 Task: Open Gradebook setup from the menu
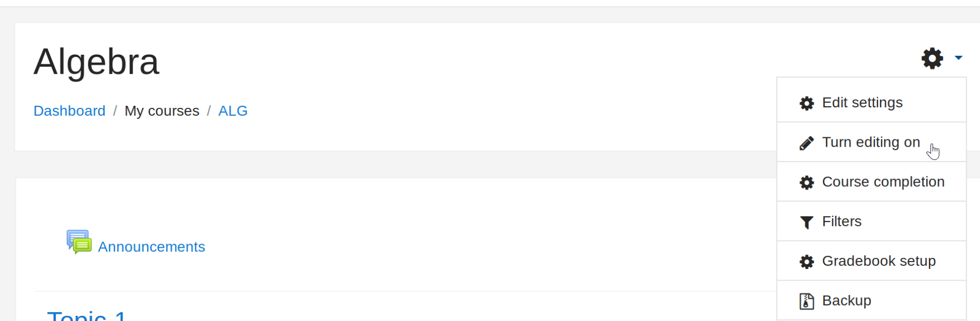(x=878, y=261)
